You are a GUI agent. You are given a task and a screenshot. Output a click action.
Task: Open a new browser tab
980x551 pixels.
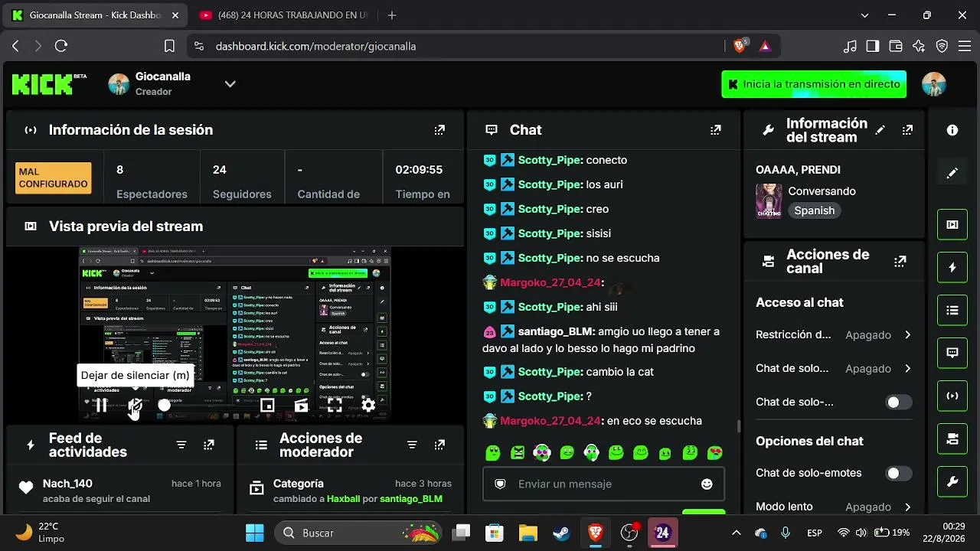coord(392,15)
